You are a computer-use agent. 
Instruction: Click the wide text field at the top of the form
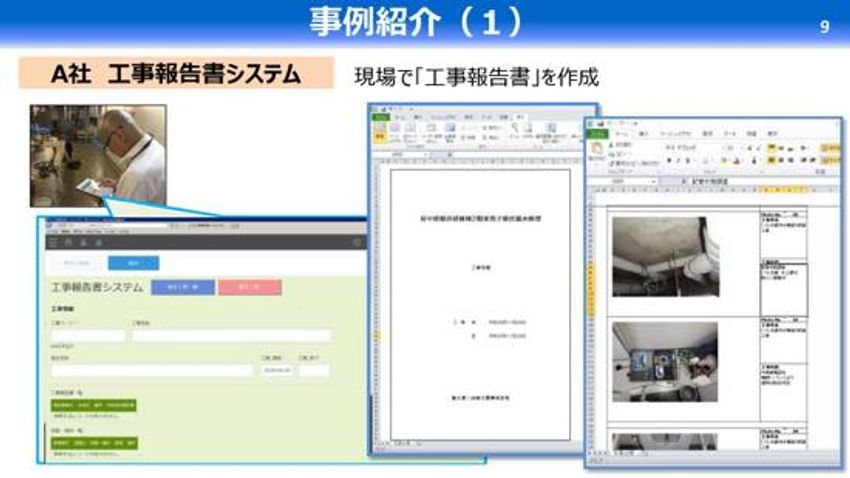click(230, 336)
